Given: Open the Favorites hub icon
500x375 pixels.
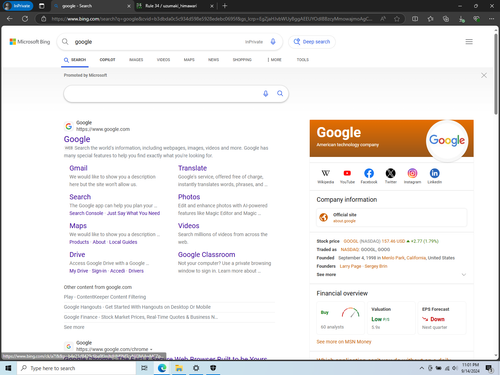Looking at the screenshot, I should pyautogui.click(x=430, y=19).
